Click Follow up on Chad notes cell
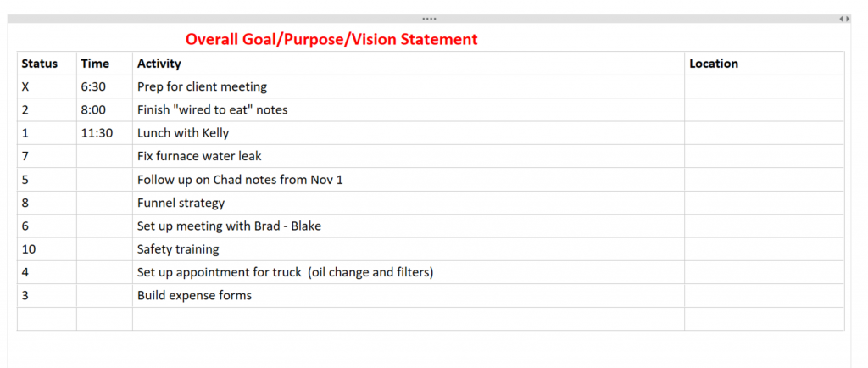 click(x=409, y=180)
